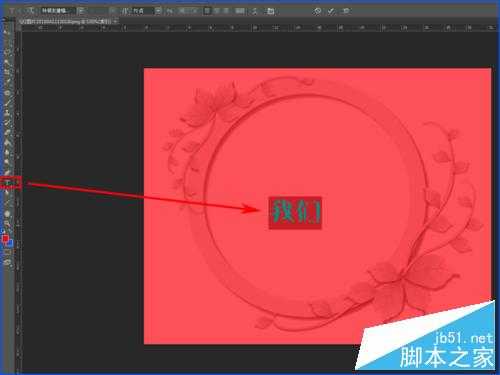Center align text
This screenshot has width=500, height=375.
(217, 11)
